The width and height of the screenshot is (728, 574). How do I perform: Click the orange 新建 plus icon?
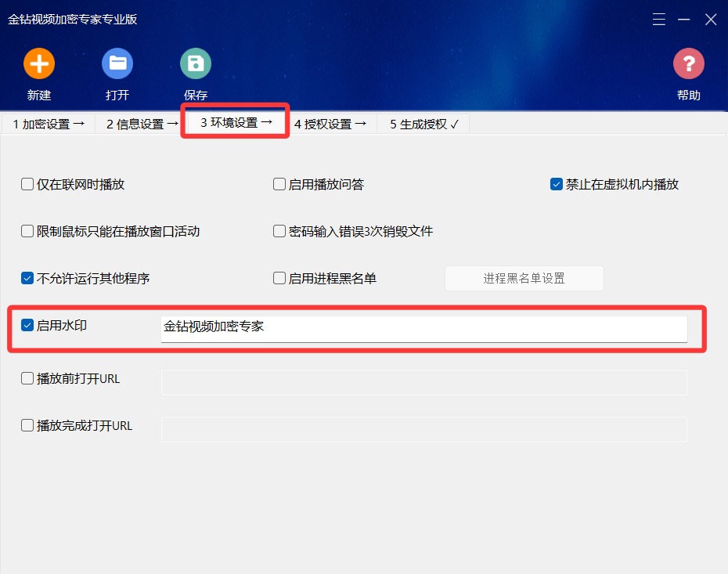coord(39,63)
